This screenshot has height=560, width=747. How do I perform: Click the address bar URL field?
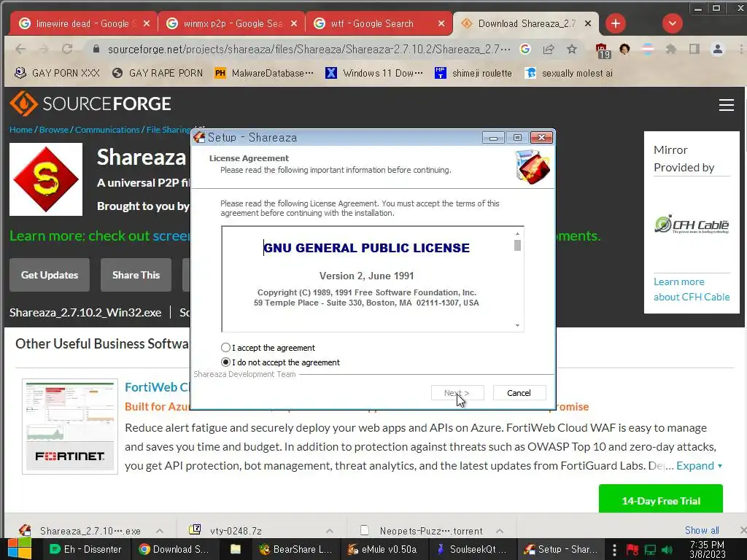[309, 49]
